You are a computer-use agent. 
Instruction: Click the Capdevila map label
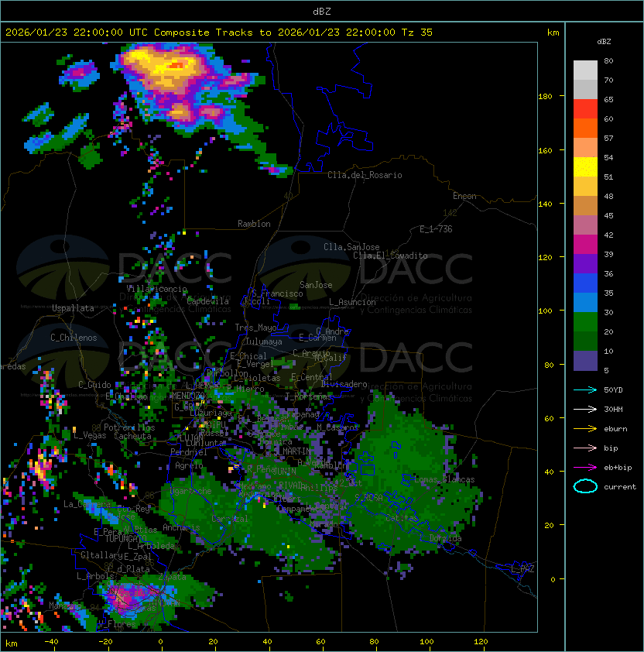[208, 301]
